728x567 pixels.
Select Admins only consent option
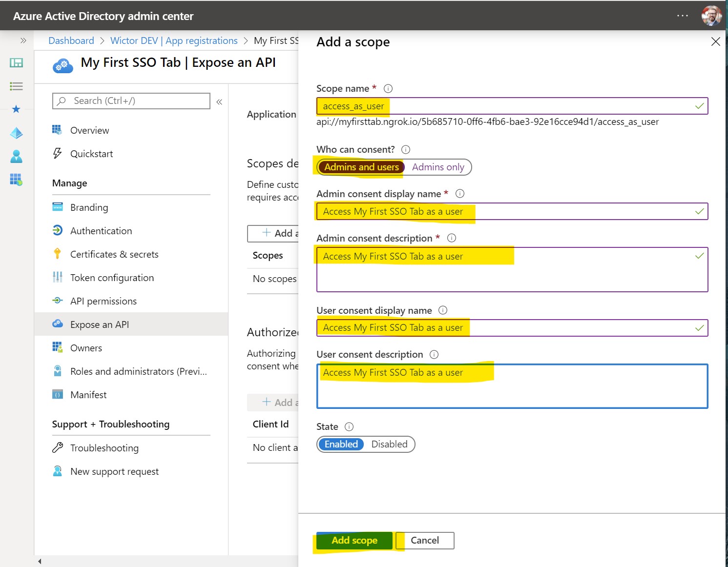(x=438, y=167)
